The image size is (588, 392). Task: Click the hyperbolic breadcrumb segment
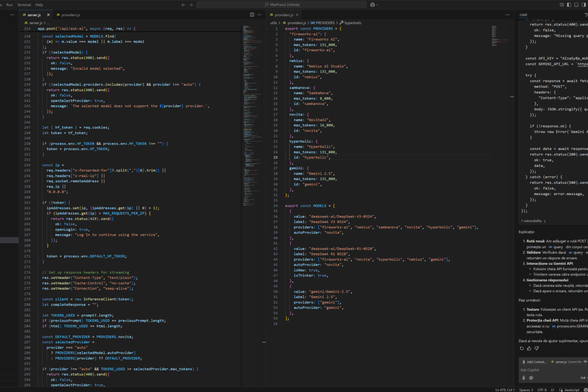pos(350,23)
